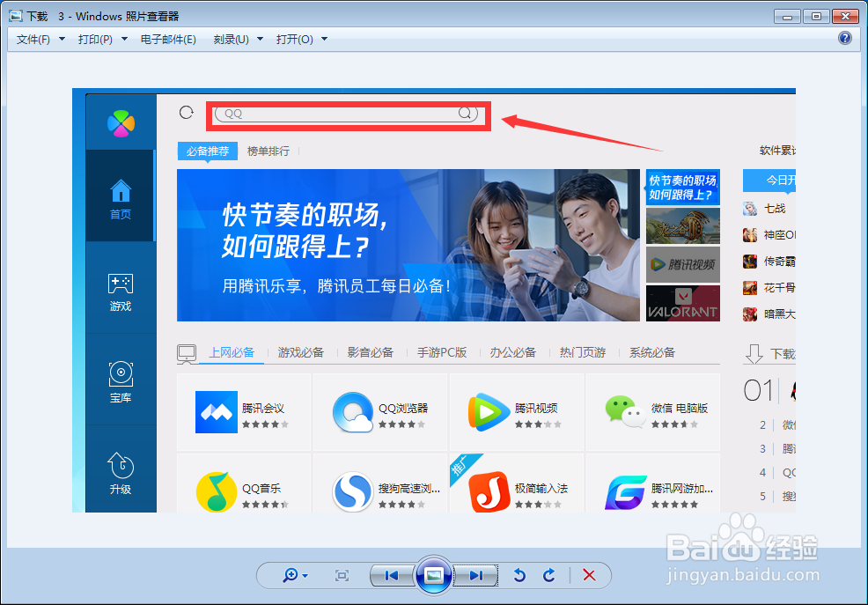Viewport: 868px width, 605px height.
Task: Click the 电子邮件(E) menu item
Action: tap(168, 40)
